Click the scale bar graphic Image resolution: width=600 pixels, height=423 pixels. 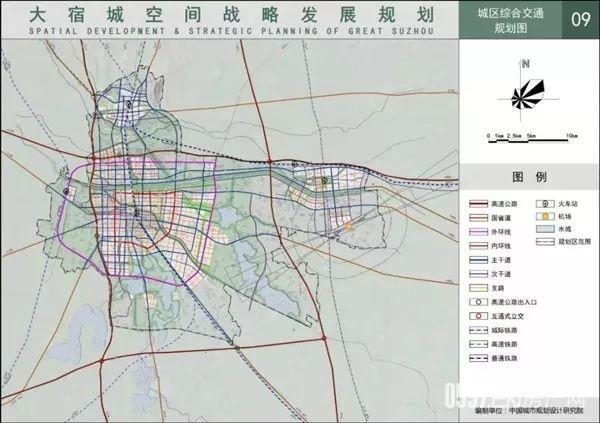[x=528, y=141]
